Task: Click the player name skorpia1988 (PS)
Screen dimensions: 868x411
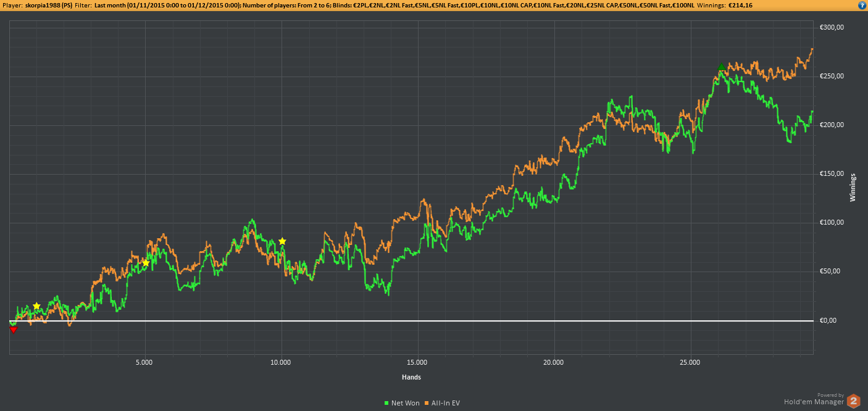Action: coord(48,5)
